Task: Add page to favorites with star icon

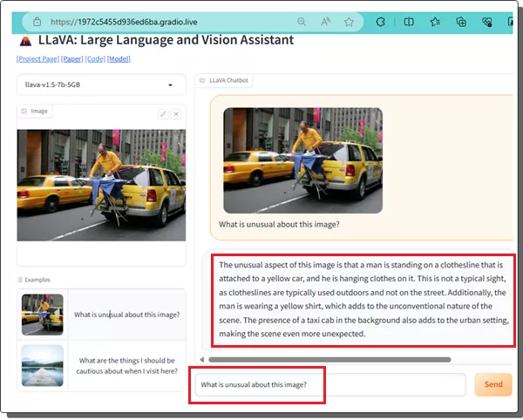Action: coord(349,22)
